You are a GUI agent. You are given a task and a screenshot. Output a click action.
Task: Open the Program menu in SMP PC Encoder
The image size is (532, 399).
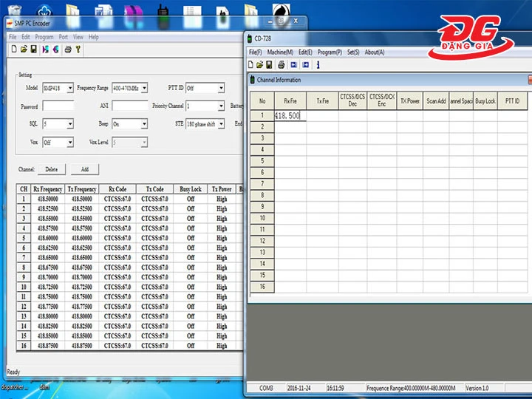pos(44,36)
